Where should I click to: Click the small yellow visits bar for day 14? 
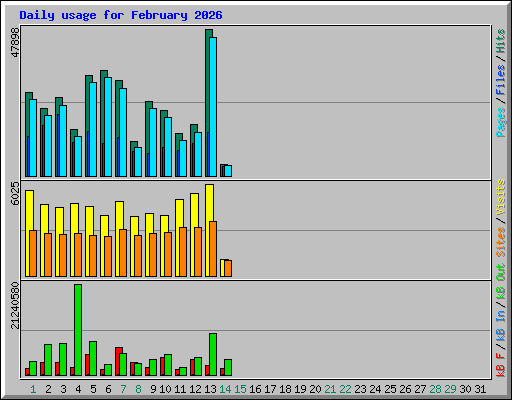coord(222,268)
